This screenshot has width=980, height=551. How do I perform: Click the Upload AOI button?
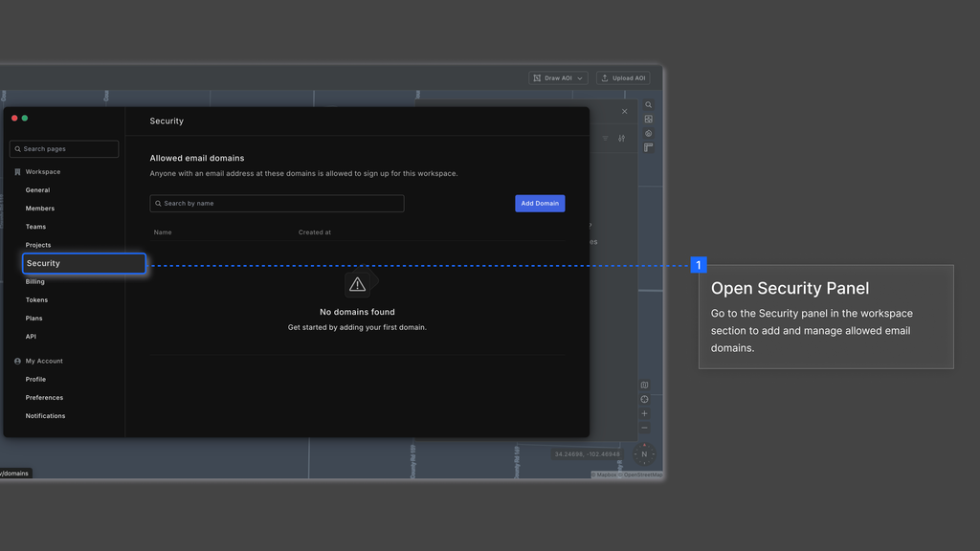pyautogui.click(x=623, y=78)
